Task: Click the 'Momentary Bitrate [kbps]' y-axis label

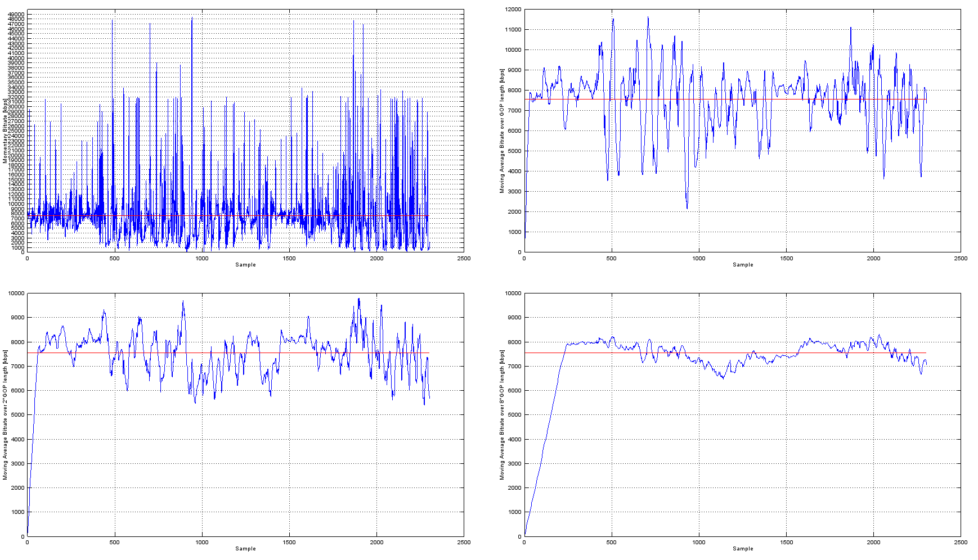Action: tap(5, 131)
